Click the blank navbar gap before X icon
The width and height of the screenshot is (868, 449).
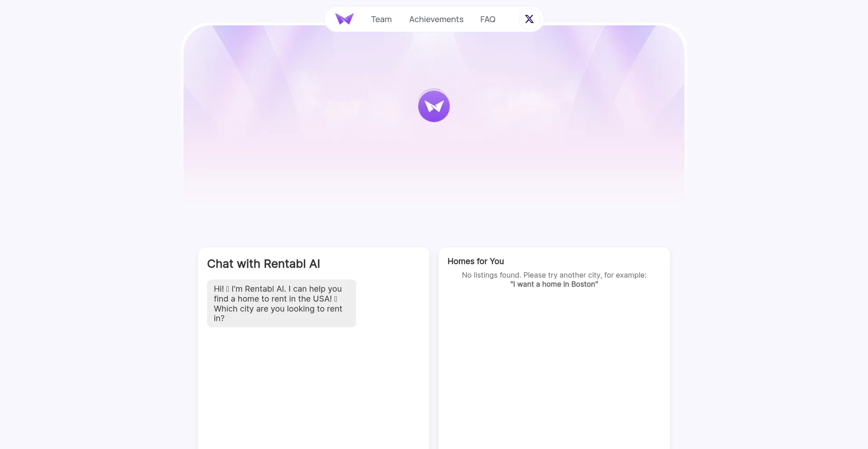tap(507, 19)
